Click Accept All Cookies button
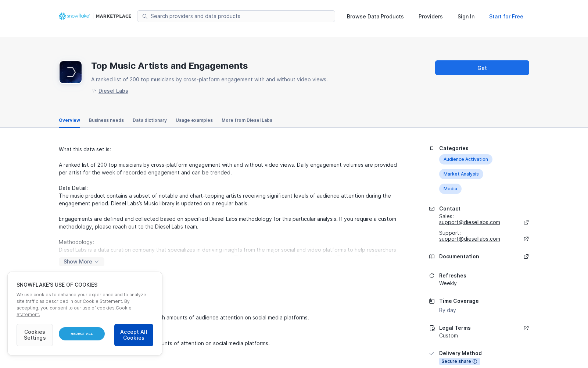 tap(134, 335)
